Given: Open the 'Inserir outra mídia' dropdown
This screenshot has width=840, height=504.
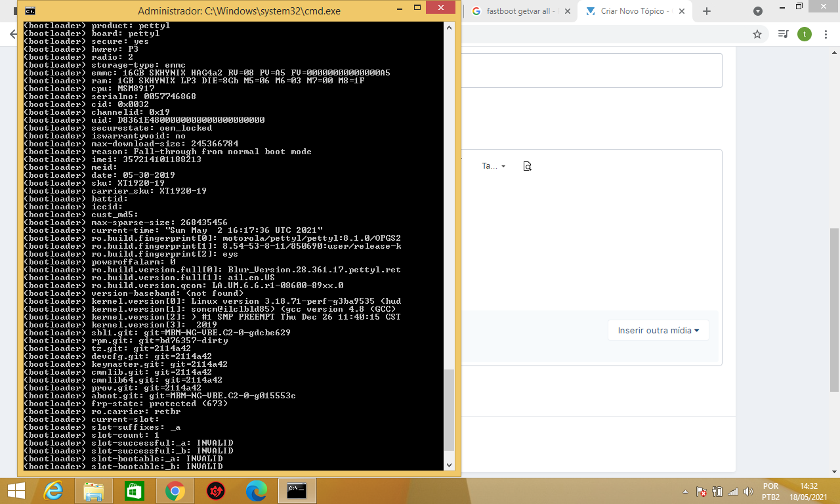Looking at the screenshot, I should (x=658, y=330).
